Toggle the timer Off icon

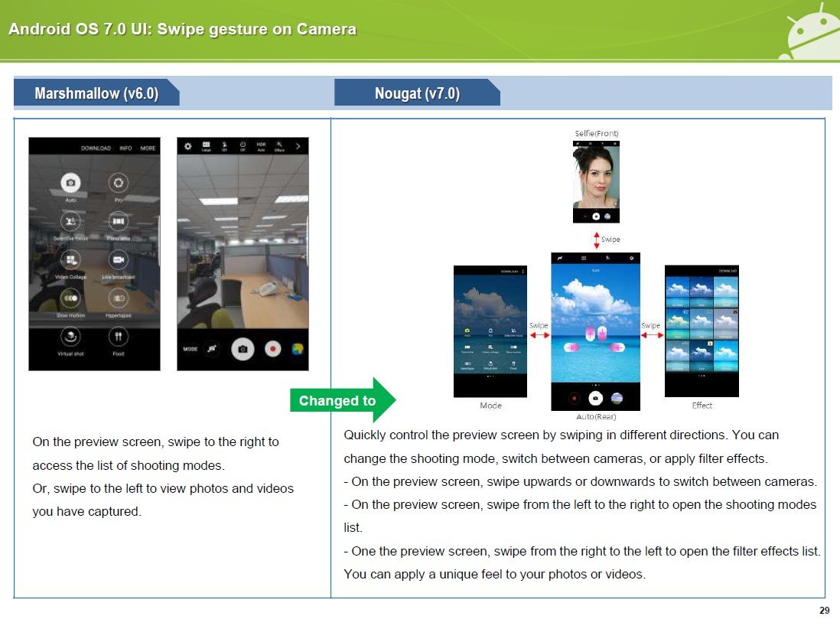243,145
